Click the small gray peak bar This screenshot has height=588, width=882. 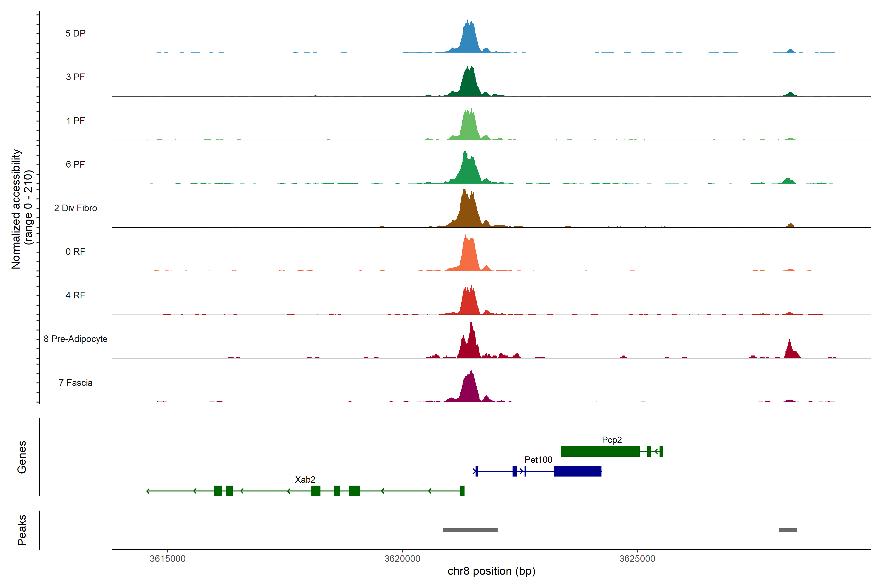788,530
